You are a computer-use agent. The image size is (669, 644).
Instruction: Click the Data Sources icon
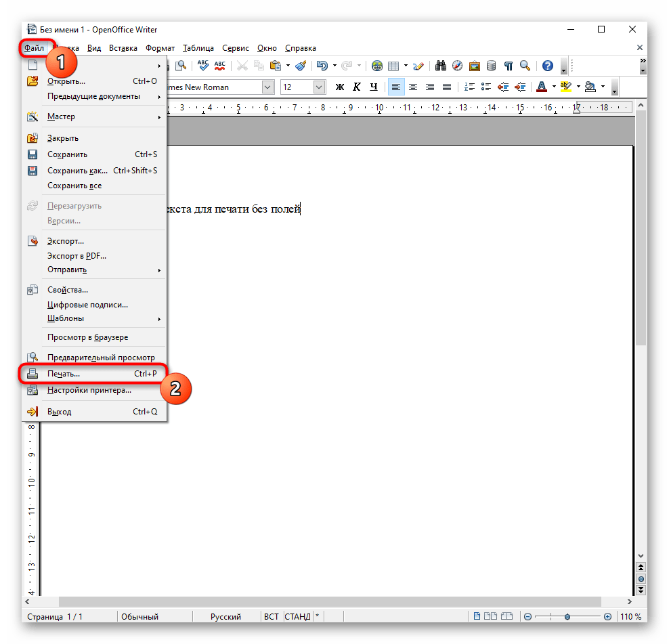click(x=491, y=66)
